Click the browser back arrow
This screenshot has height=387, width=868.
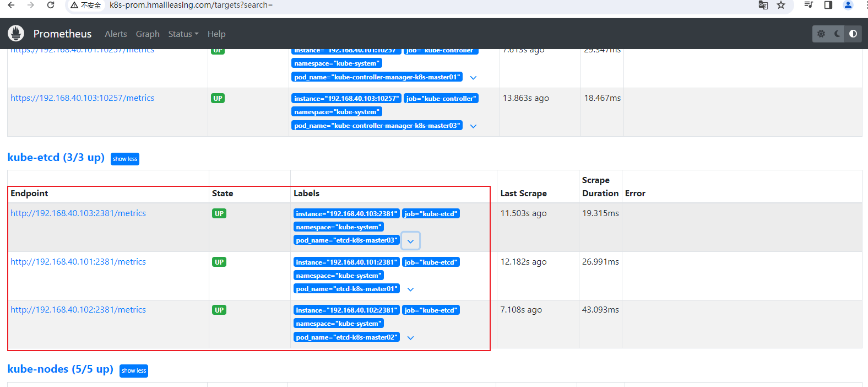[11, 5]
